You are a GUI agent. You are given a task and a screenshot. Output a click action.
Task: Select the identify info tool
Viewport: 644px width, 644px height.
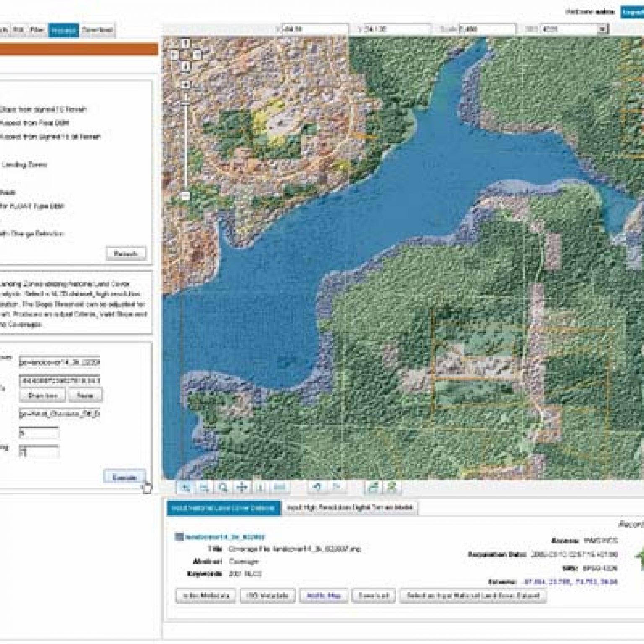tap(260, 487)
